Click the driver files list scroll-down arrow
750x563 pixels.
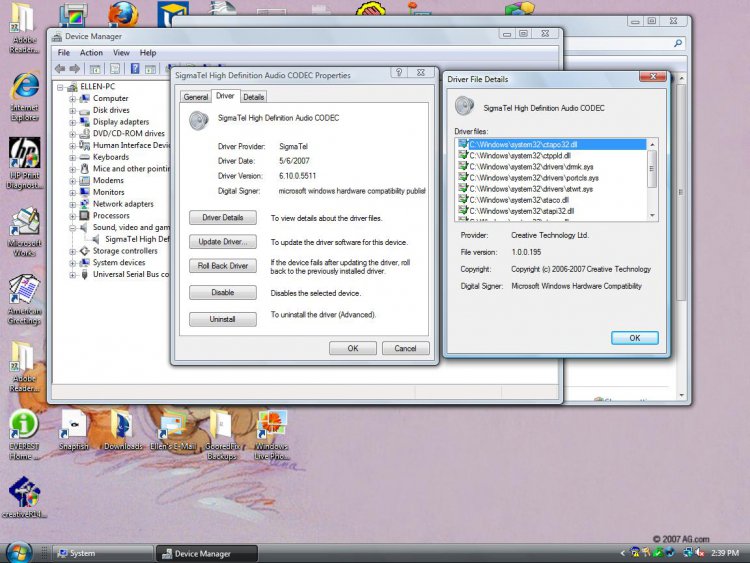tap(652, 216)
